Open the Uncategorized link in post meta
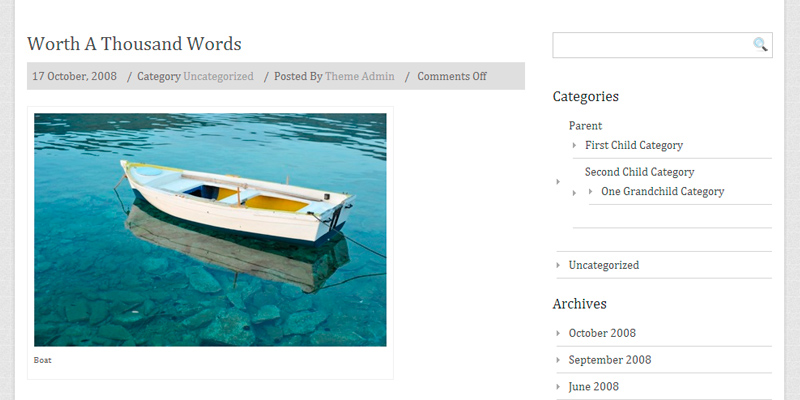Viewport: 800px width, 400px height. [218, 76]
